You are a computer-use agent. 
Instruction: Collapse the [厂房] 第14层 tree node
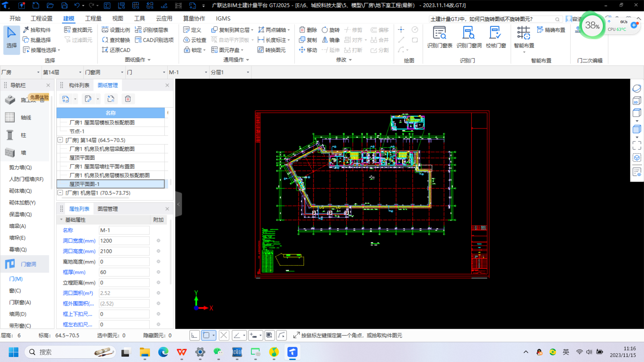[60, 140]
